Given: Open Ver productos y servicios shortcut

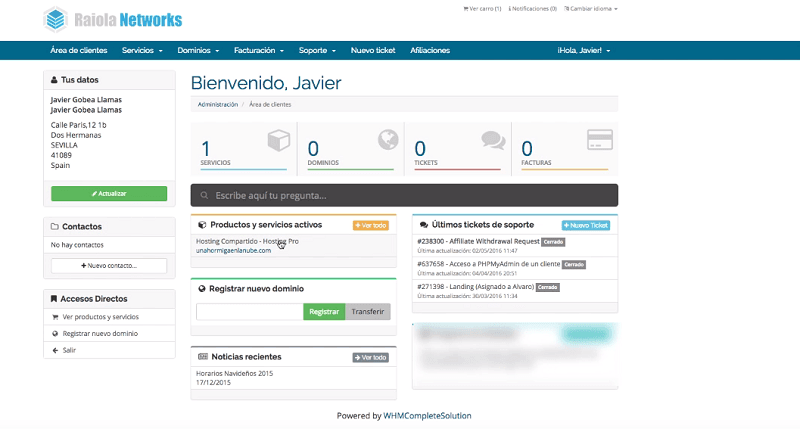Looking at the screenshot, I should click(x=101, y=317).
